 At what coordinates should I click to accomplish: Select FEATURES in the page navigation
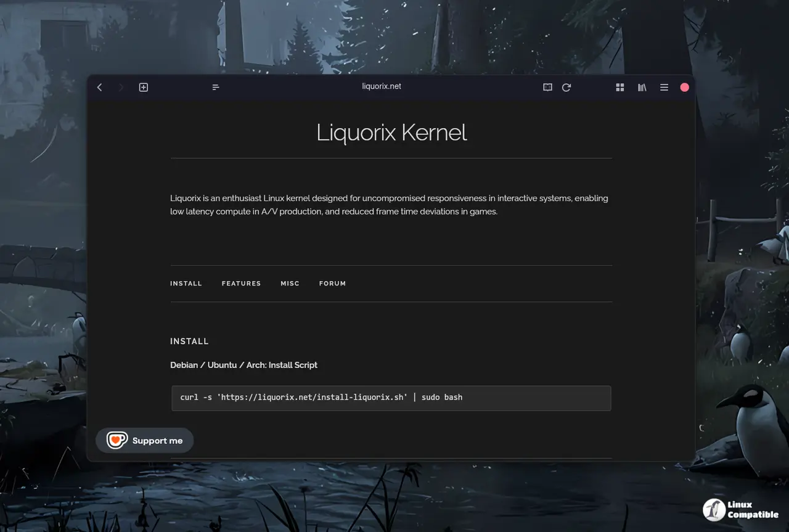(x=241, y=284)
